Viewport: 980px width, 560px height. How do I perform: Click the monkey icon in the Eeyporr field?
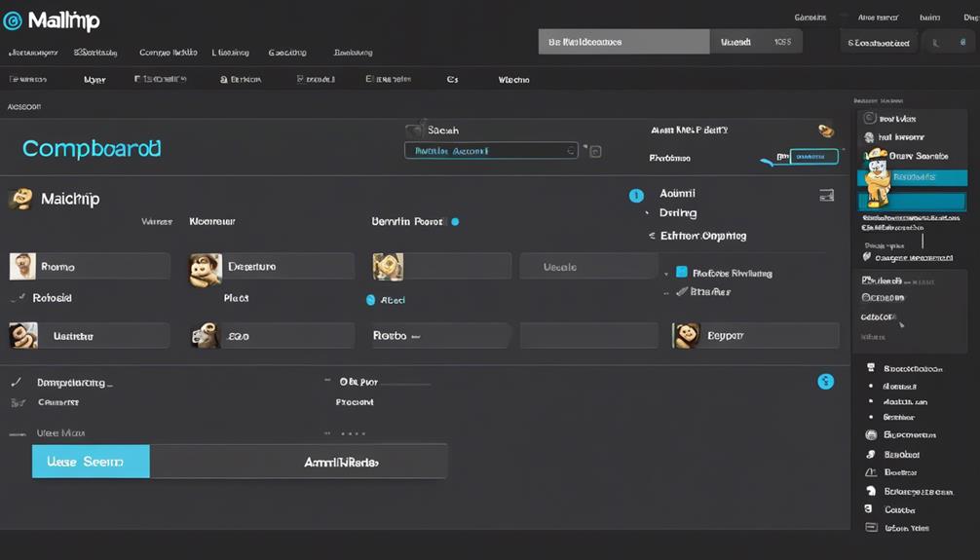(x=686, y=336)
